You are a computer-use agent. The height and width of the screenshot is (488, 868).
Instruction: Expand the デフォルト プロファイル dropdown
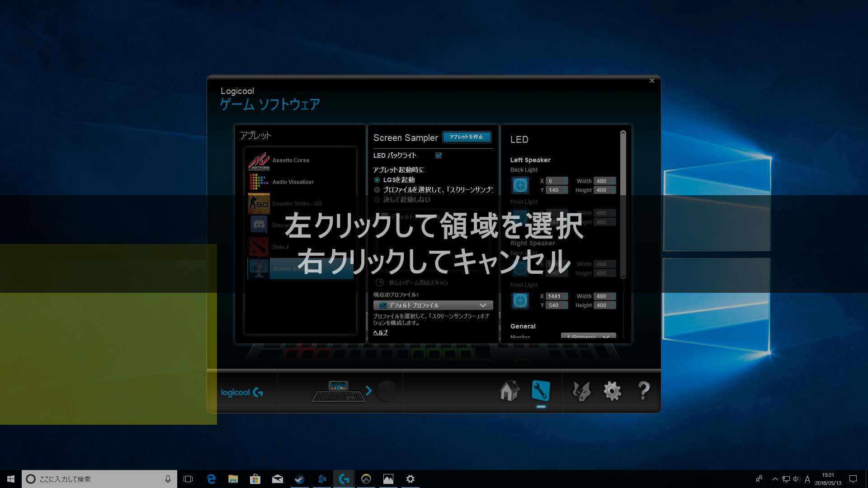pos(433,305)
